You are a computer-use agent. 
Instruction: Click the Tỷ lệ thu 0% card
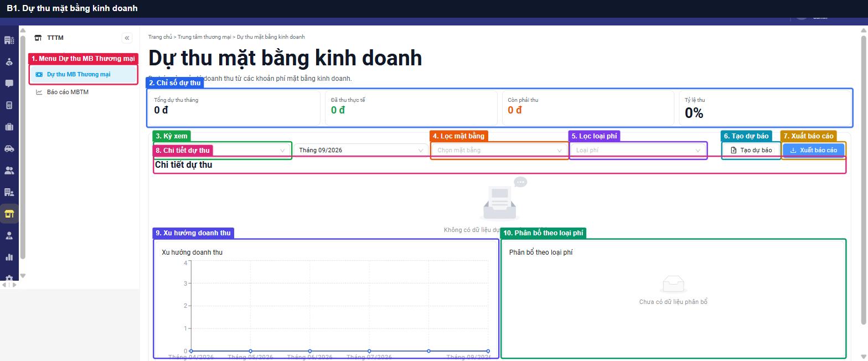click(x=765, y=107)
